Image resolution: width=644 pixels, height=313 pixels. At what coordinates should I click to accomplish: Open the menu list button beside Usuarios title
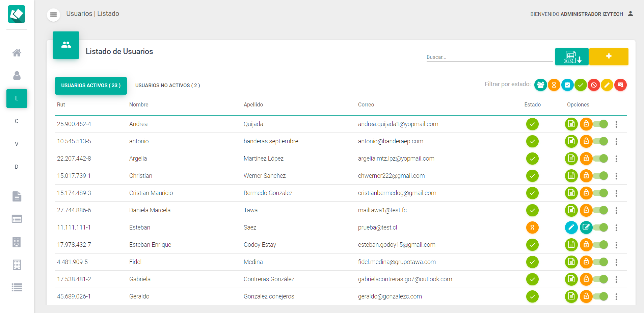pyautogui.click(x=53, y=15)
